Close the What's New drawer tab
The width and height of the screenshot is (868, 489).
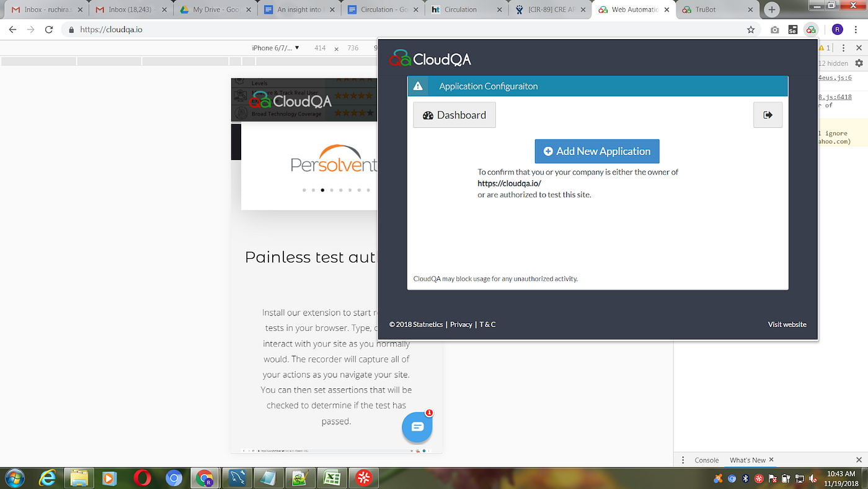point(772,460)
